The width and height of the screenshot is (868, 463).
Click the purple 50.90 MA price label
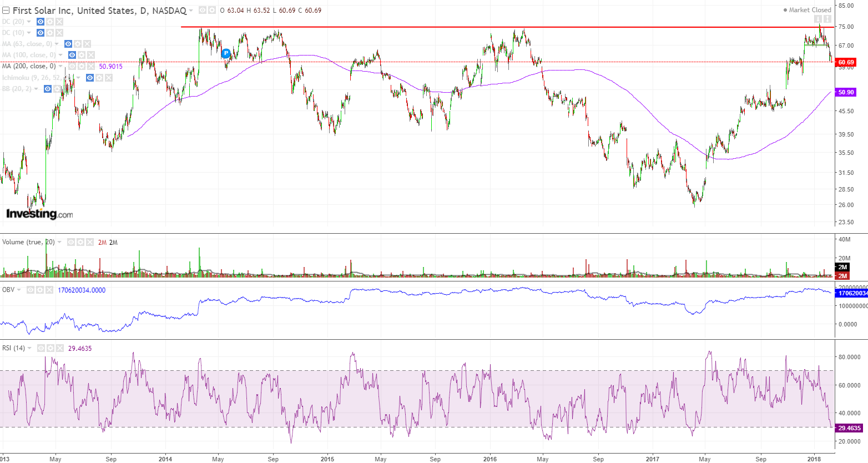pos(846,92)
